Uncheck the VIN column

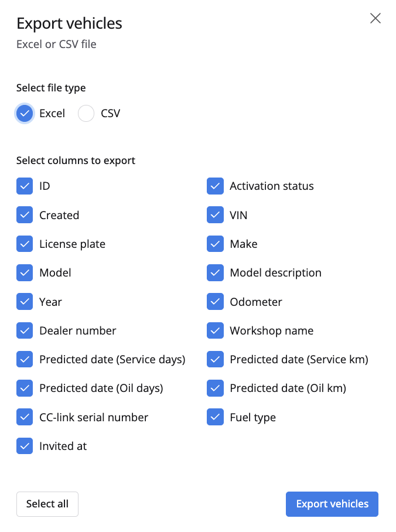click(x=215, y=215)
